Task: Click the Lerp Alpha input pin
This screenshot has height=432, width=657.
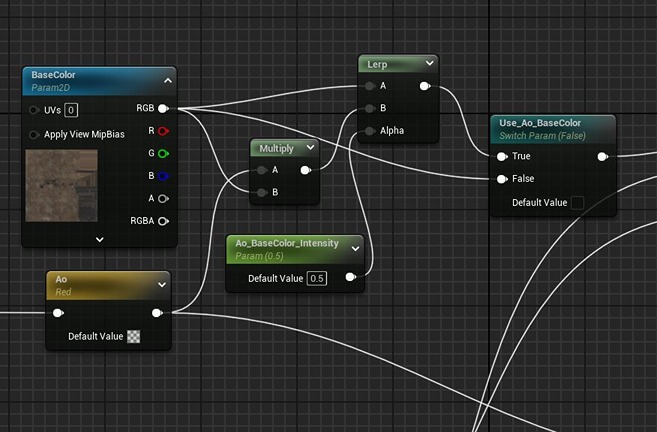Action: 370,131
